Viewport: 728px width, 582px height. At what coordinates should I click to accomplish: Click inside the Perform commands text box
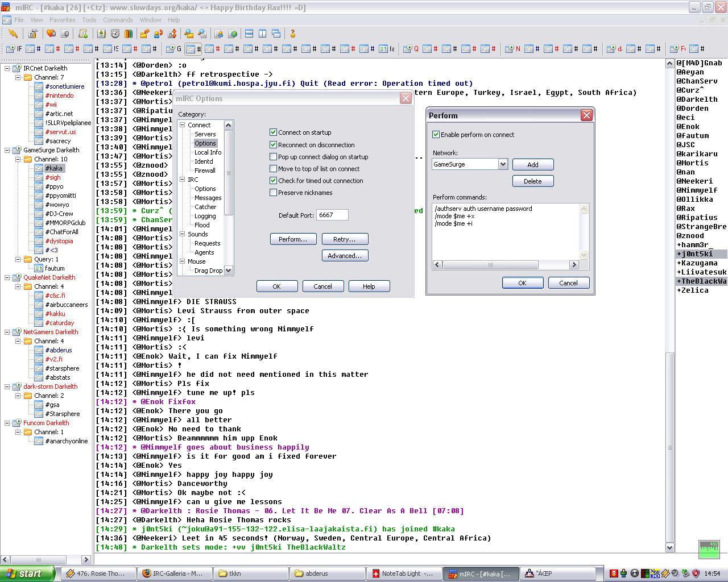pos(505,231)
